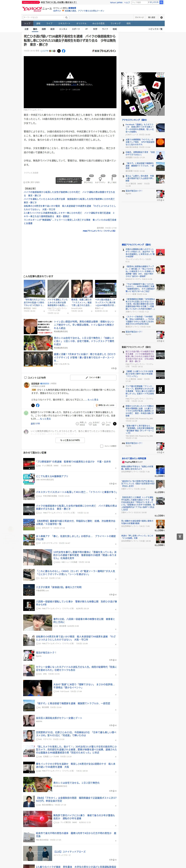Click the 返信 57件 replies link

click(x=35, y=424)
